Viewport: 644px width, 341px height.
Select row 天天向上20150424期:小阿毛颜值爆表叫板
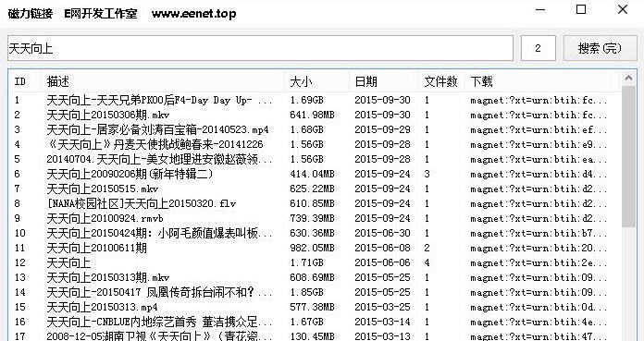point(315,233)
